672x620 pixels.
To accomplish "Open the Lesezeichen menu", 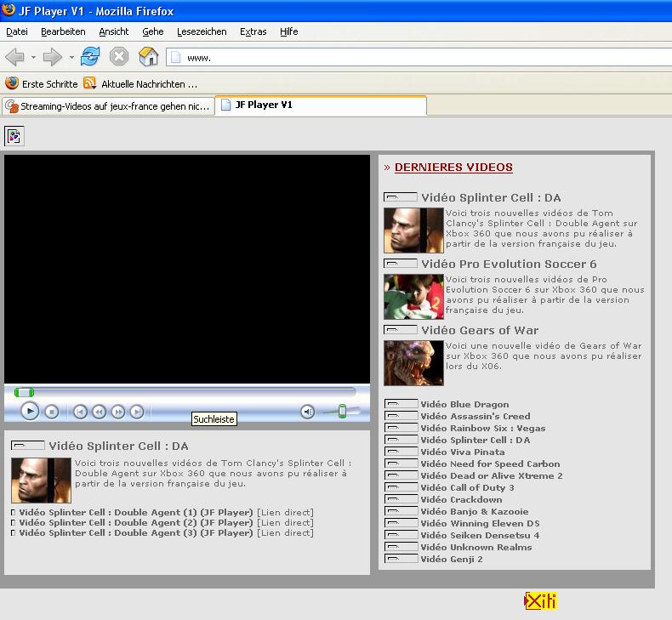I will 202,31.
